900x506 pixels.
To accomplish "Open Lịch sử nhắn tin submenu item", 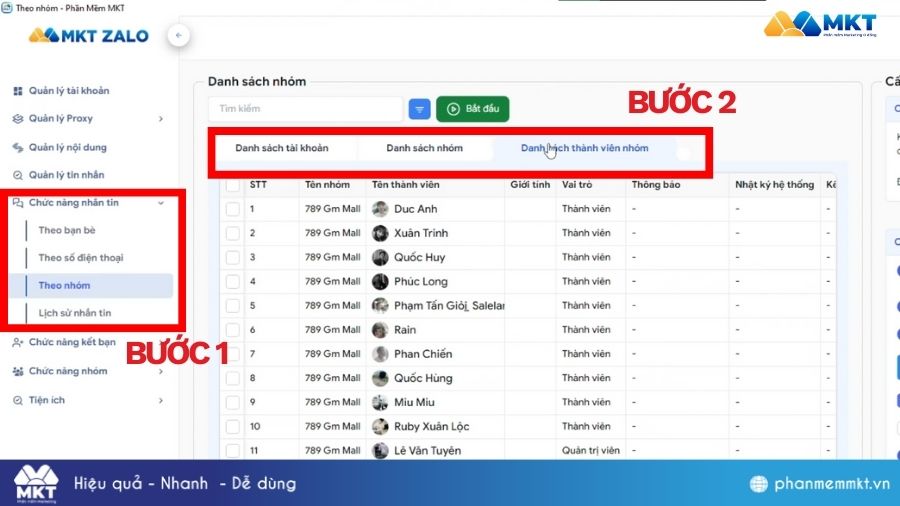I will [75, 313].
